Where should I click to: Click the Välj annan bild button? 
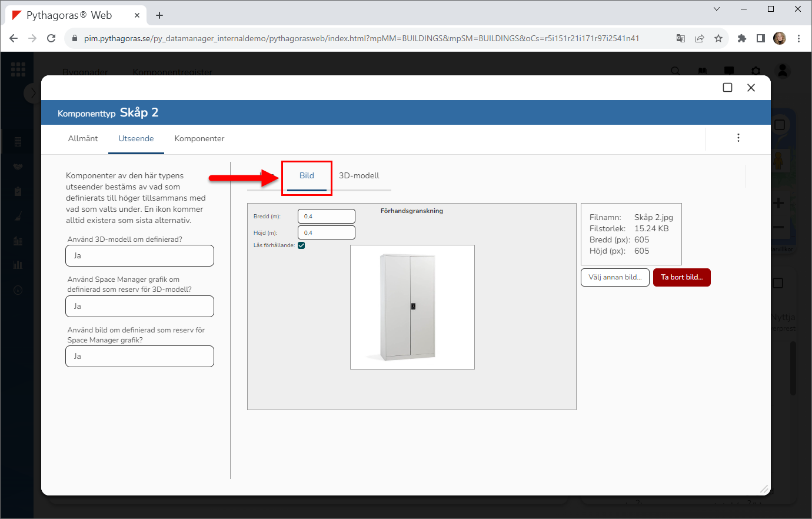pyautogui.click(x=615, y=277)
